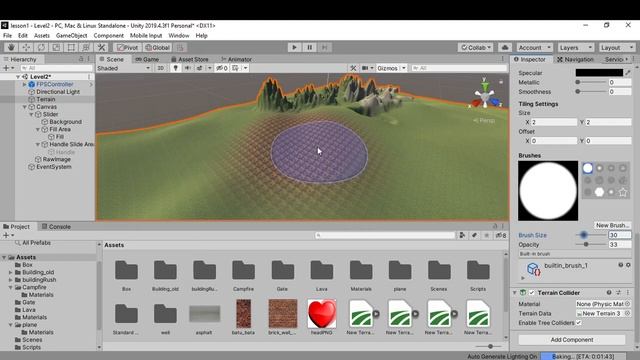Open scene camera settings icon
The image size is (640, 360).
coord(365,68)
